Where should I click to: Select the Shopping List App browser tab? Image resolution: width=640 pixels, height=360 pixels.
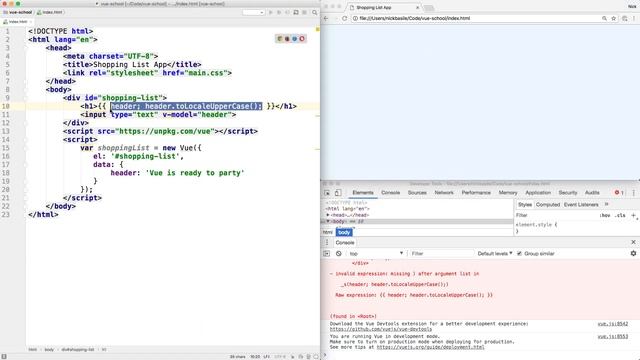coord(384,7)
